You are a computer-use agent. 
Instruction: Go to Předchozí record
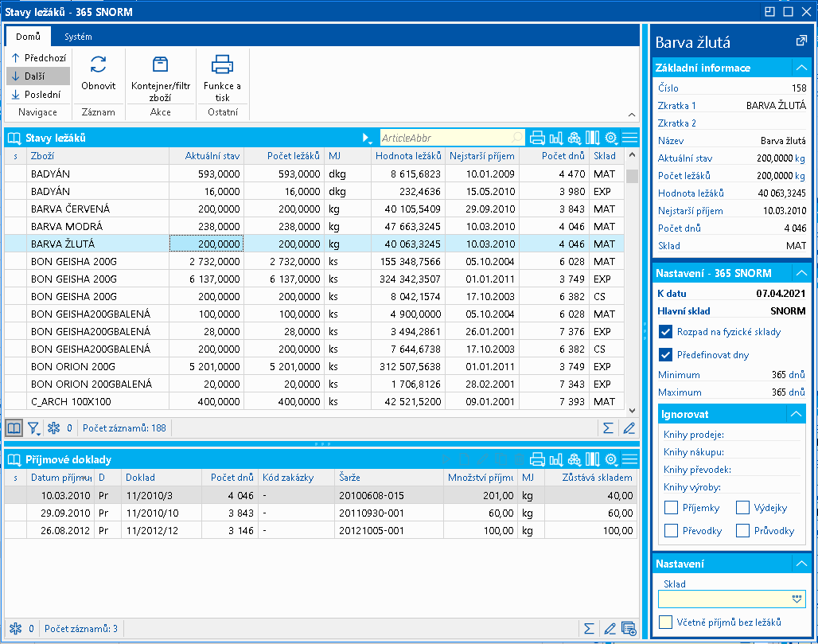pos(37,58)
